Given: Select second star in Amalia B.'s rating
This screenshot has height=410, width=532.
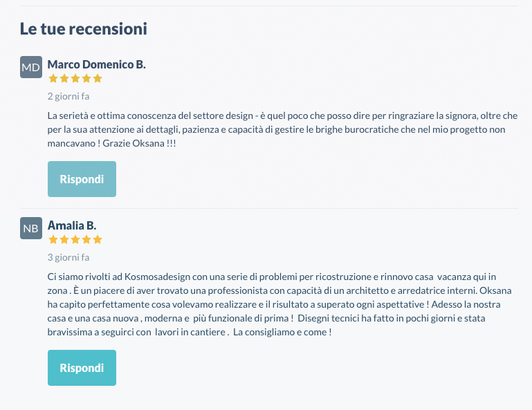Looking at the screenshot, I should pyautogui.click(x=64, y=240).
